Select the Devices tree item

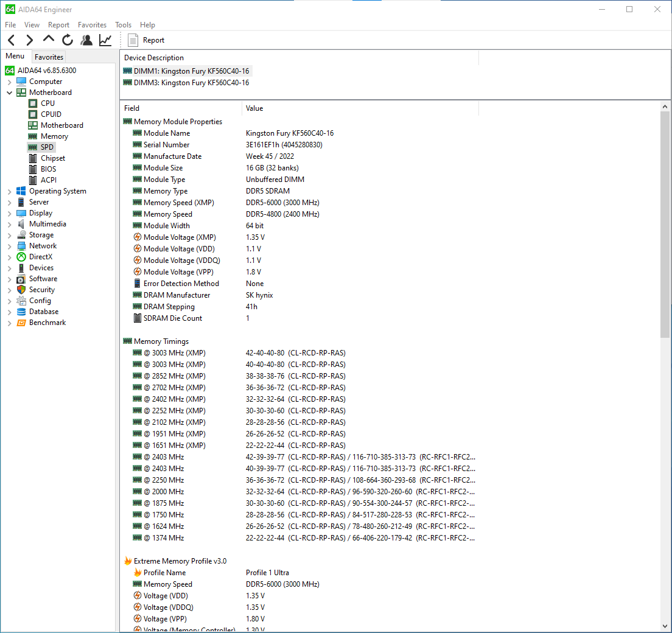click(x=41, y=268)
